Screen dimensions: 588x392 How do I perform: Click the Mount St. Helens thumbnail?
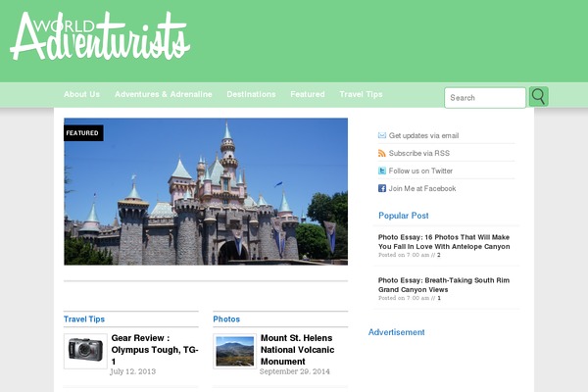[235, 351]
